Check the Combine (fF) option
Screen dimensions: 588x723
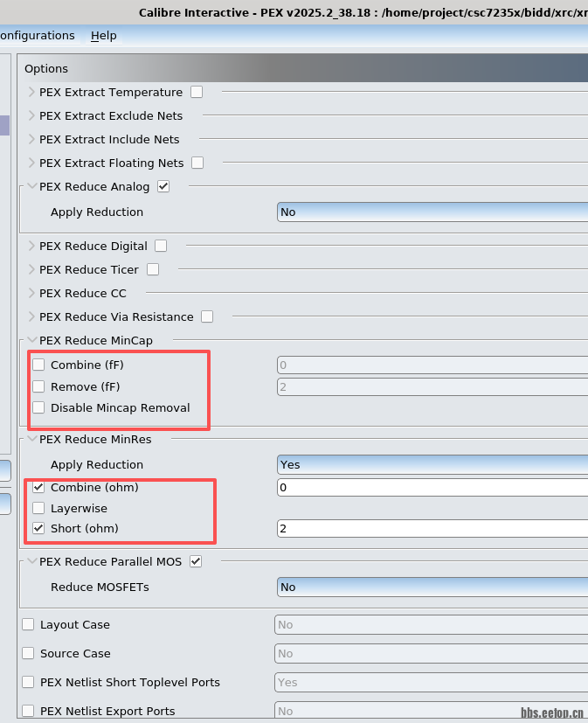click(x=38, y=365)
